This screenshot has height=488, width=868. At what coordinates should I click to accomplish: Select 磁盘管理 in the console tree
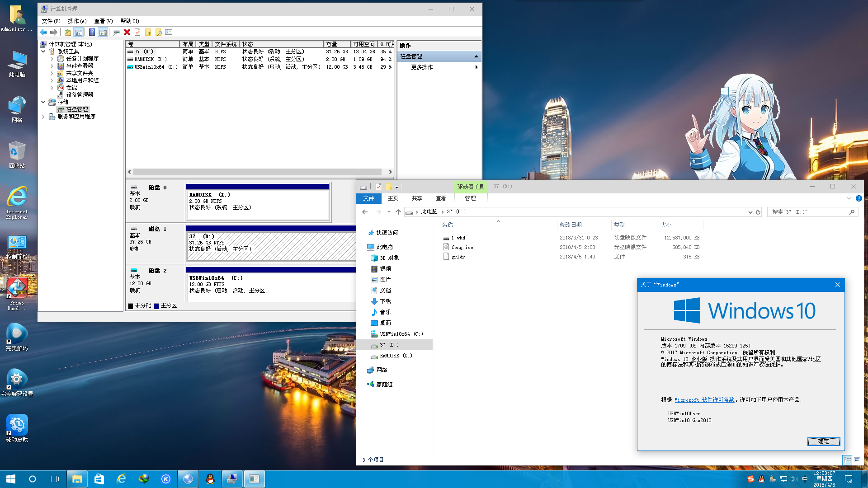tap(73, 109)
